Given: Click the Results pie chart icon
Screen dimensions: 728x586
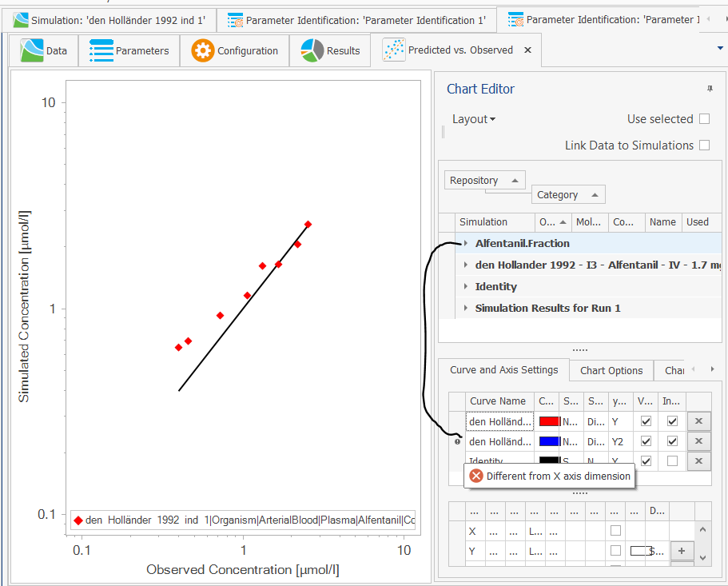Looking at the screenshot, I should (x=308, y=49).
